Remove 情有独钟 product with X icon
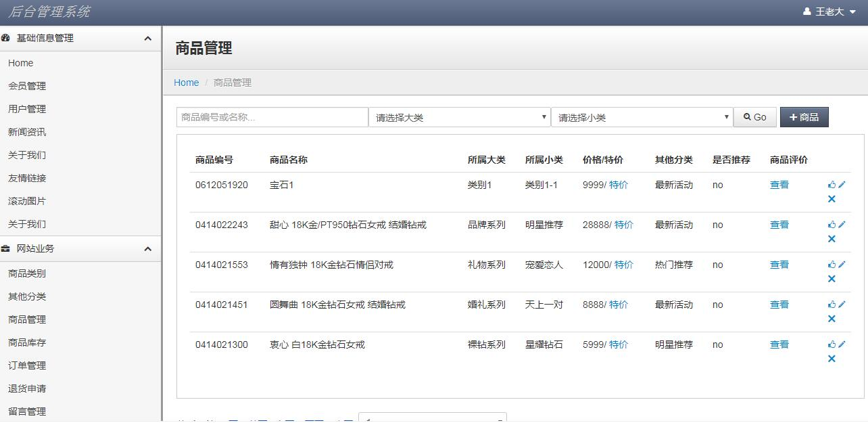Viewport: 868px width, 423px height. [831, 279]
